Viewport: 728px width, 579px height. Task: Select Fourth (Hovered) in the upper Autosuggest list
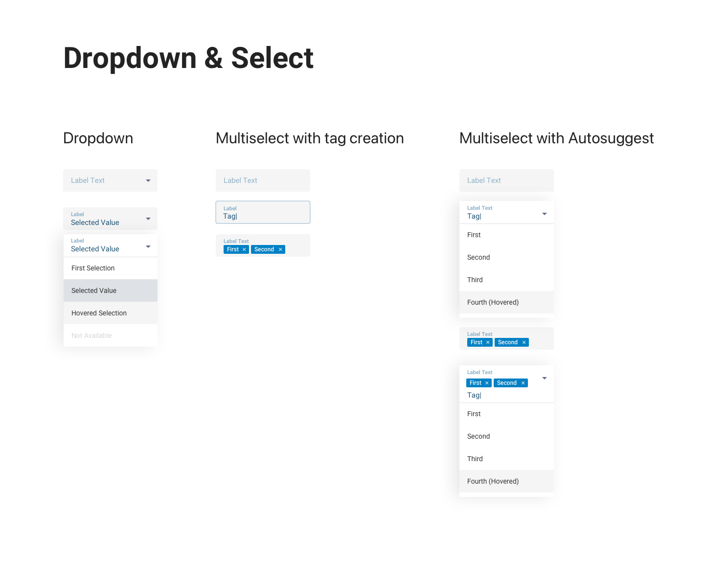493,302
